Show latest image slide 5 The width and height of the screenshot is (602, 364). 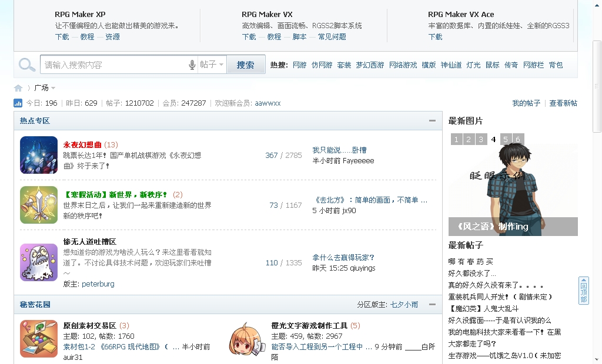(x=506, y=139)
